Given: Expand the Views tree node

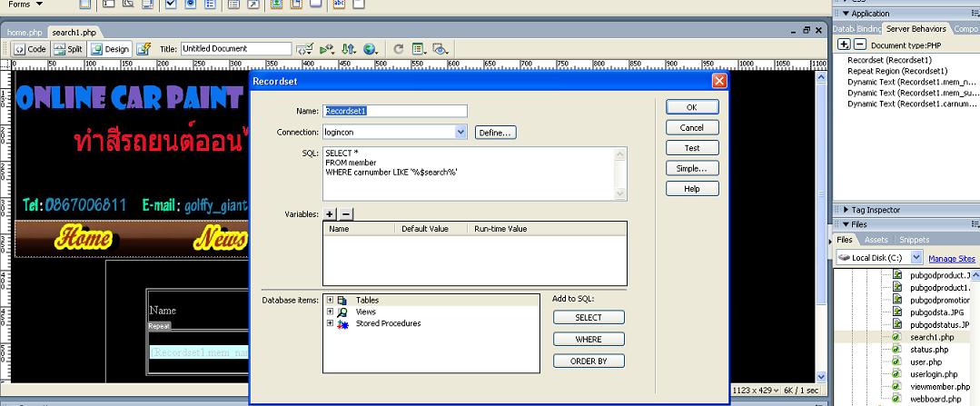Looking at the screenshot, I should pos(330,312).
